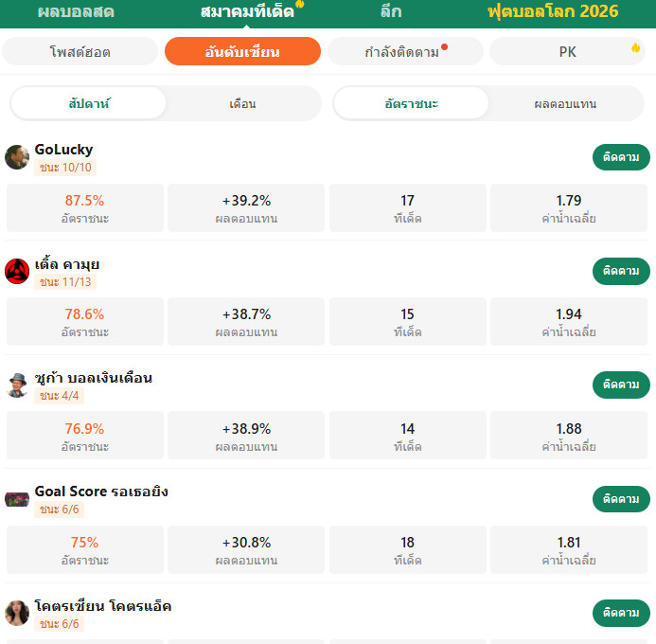Follow Goal Score รอเธอยิง
This screenshot has height=644, width=656.
point(621,499)
